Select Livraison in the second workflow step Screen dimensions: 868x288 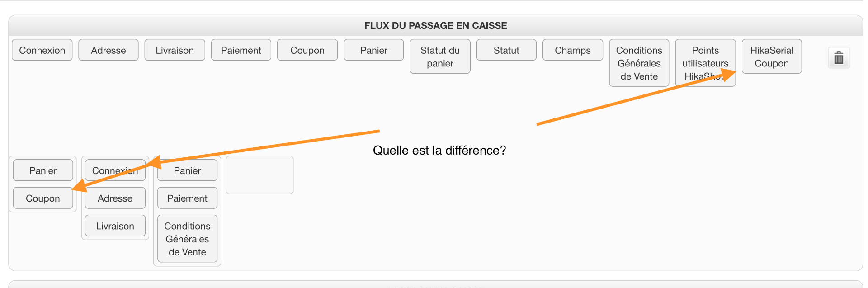click(115, 226)
